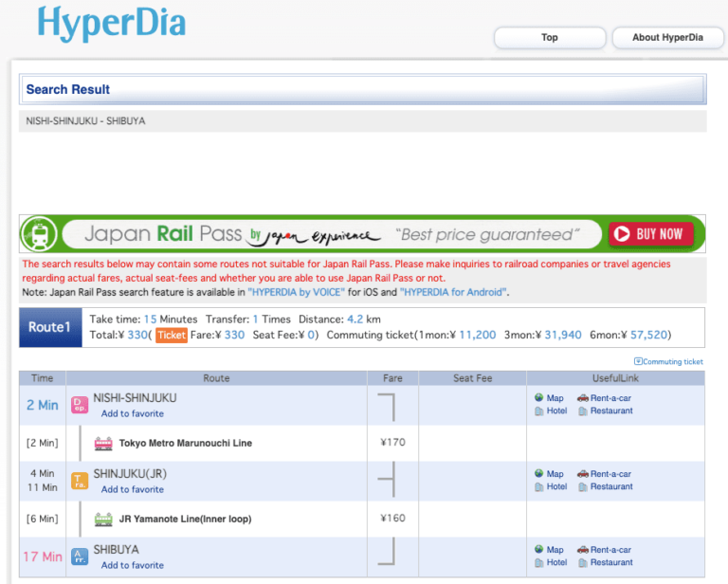Click the orange transfer icon beside SHINJUKU(JR)

tap(80, 481)
